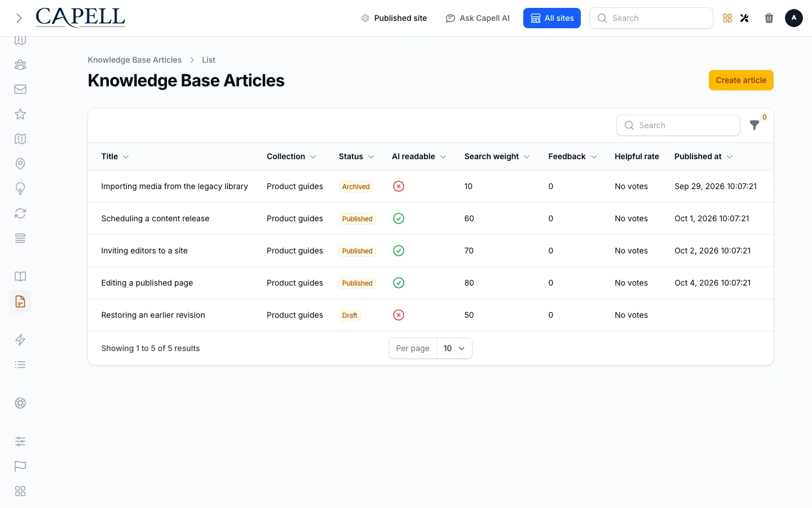Open article Importing media from the legacy library
Image resolution: width=812 pixels, height=508 pixels.
[x=175, y=186]
